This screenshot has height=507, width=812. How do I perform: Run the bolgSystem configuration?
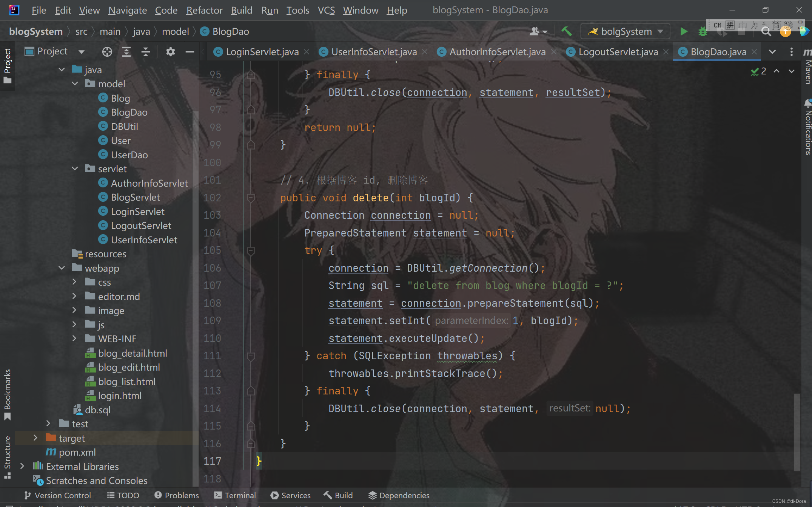(x=684, y=31)
